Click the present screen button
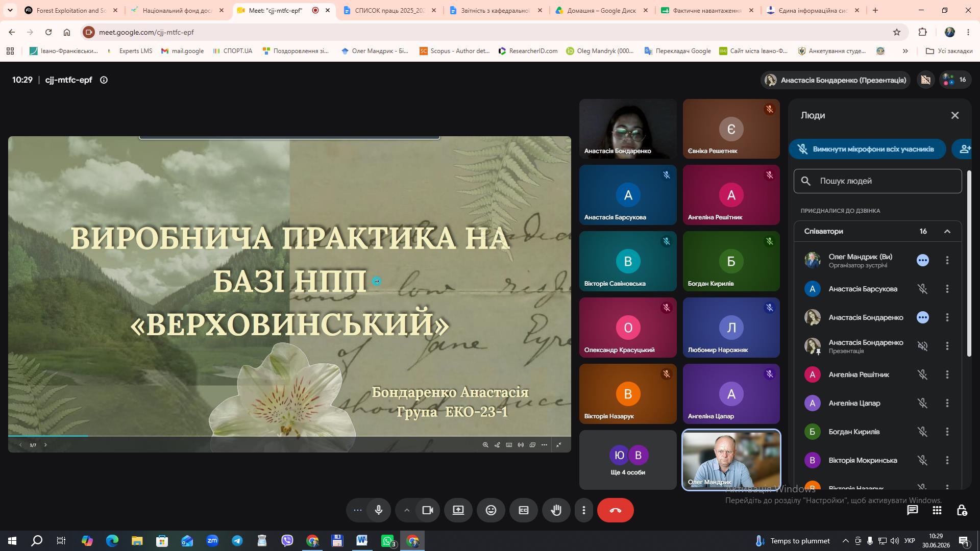The height and width of the screenshot is (551, 980). click(458, 510)
